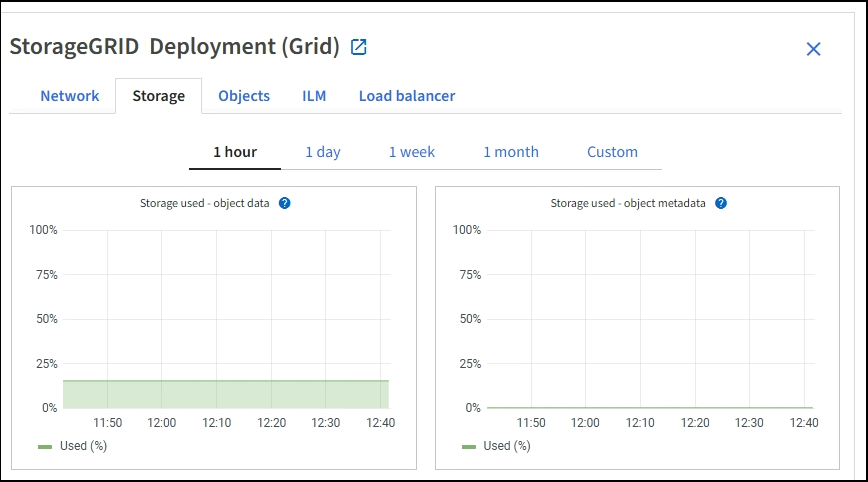Go to the ILM tab
Viewport: 868px width, 482px height.
314,96
